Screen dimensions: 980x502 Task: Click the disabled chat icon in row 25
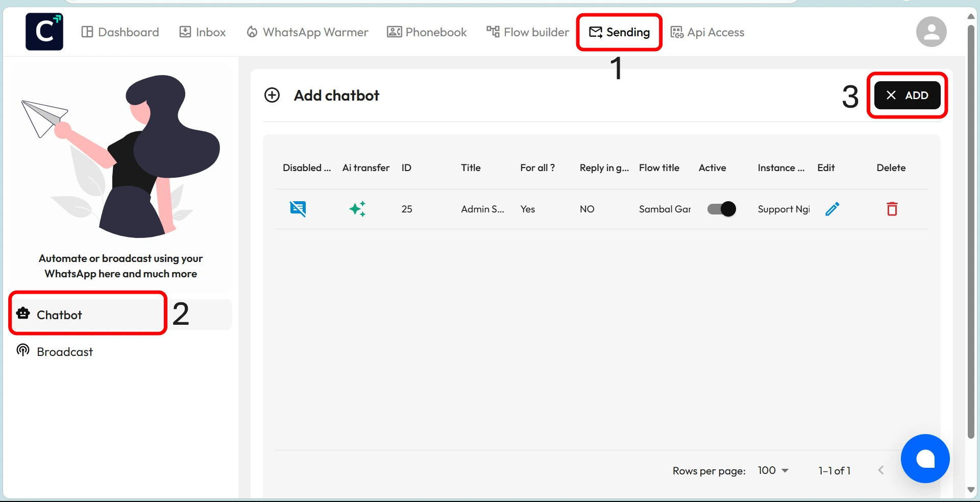click(x=298, y=209)
